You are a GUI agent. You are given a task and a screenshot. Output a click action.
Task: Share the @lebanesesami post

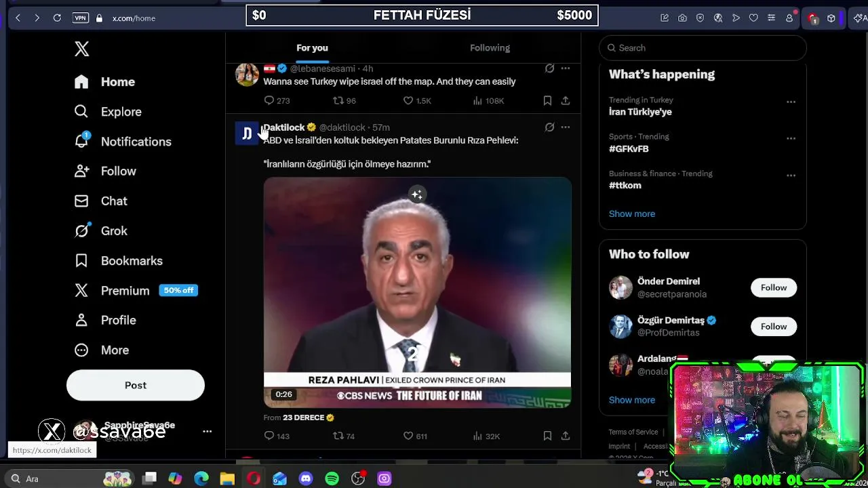coord(566,100)
